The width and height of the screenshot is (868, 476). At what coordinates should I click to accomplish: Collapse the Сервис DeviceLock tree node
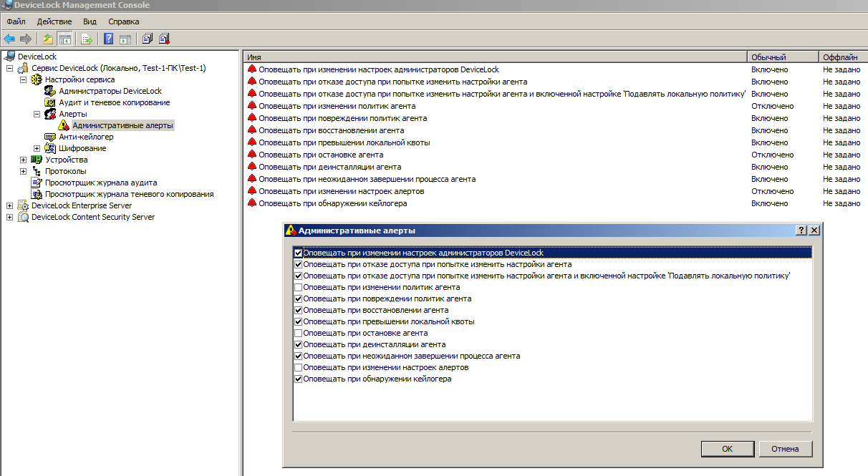[x=9, y=68]
